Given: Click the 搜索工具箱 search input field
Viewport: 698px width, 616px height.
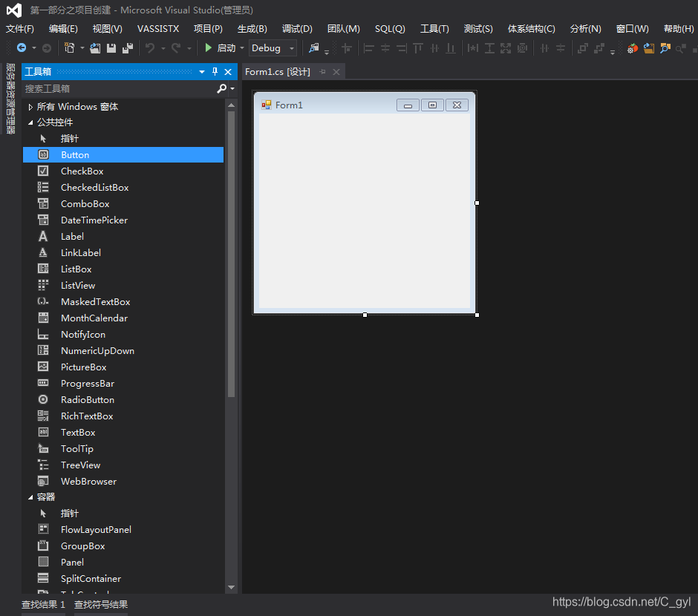Looking at the screenshot, I should (x=120, y=88).
